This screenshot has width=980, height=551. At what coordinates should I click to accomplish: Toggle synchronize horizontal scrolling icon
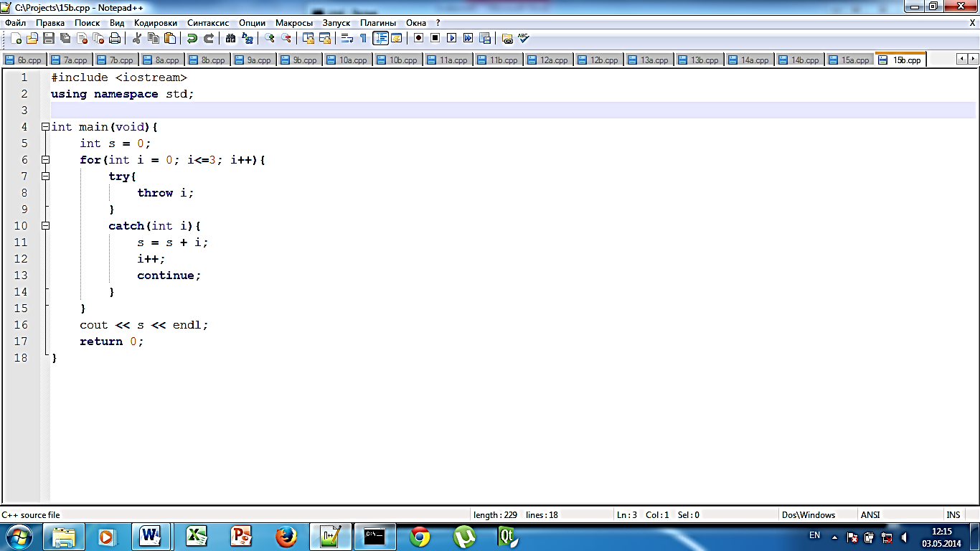(325, 39)
